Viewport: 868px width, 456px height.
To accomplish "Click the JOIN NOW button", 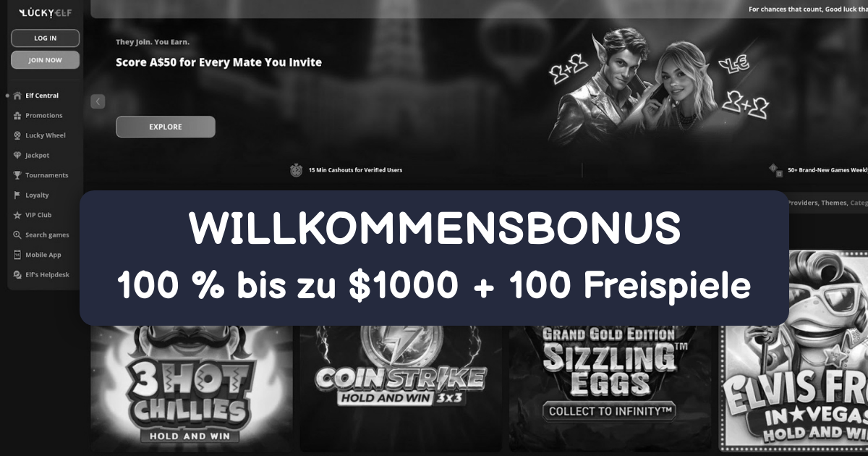I will pos(45,60).
